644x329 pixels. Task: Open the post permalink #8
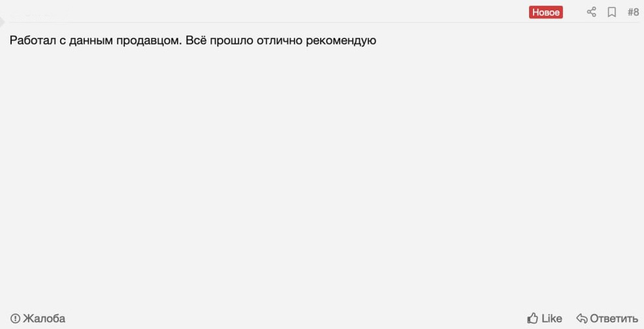(633, 12)
